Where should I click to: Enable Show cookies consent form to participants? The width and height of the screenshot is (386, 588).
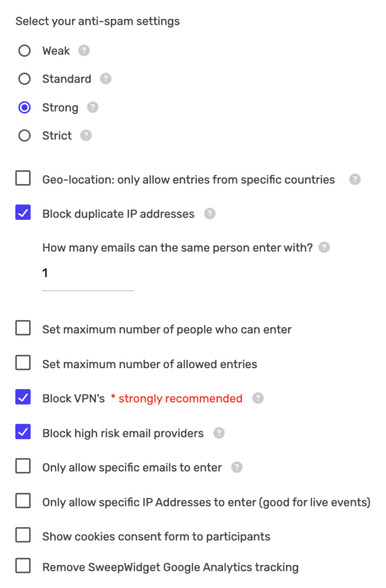(23, 535)
